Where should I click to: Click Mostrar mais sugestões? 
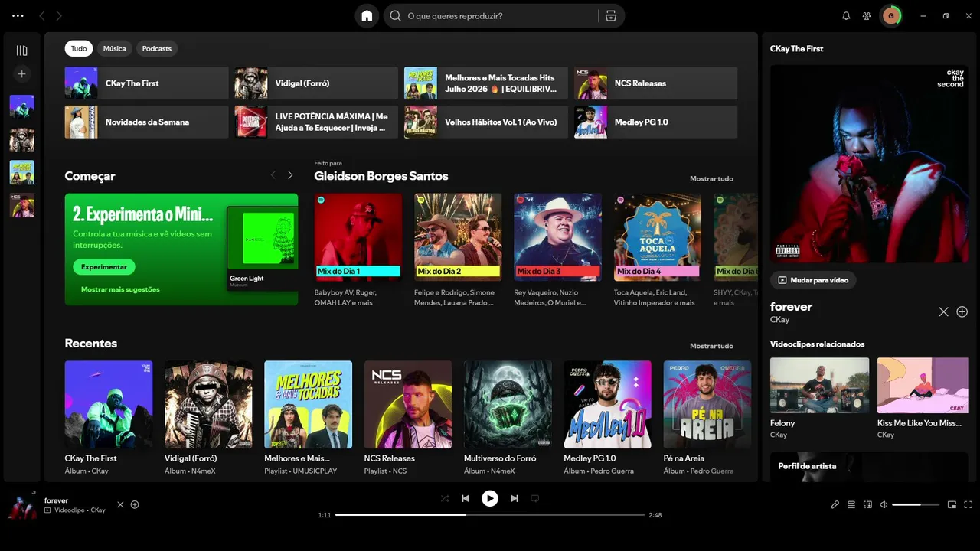coord(120,289)
